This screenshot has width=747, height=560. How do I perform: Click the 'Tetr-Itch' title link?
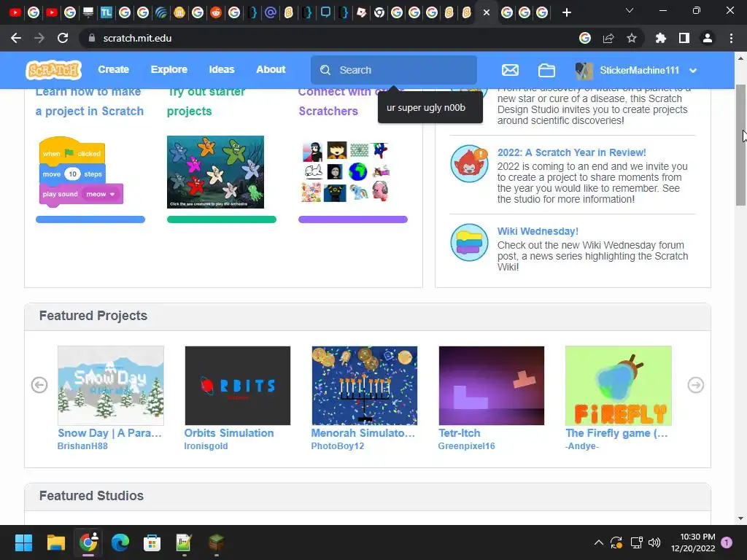(460, 433)
